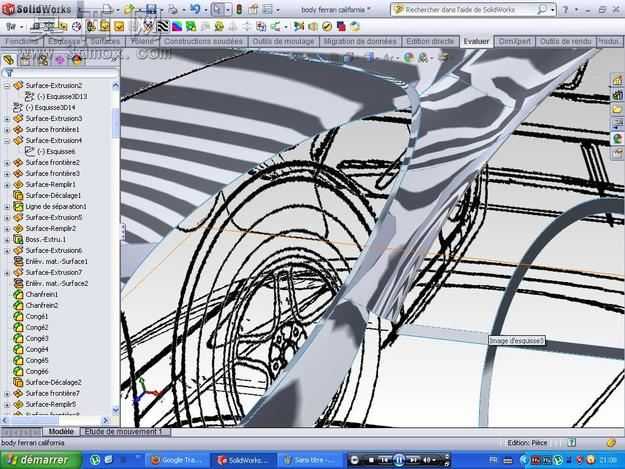Toggle Zebra Stripes display
Image resolution: width=625 pixels, height=469 pixels.
(x=162, y=26)
